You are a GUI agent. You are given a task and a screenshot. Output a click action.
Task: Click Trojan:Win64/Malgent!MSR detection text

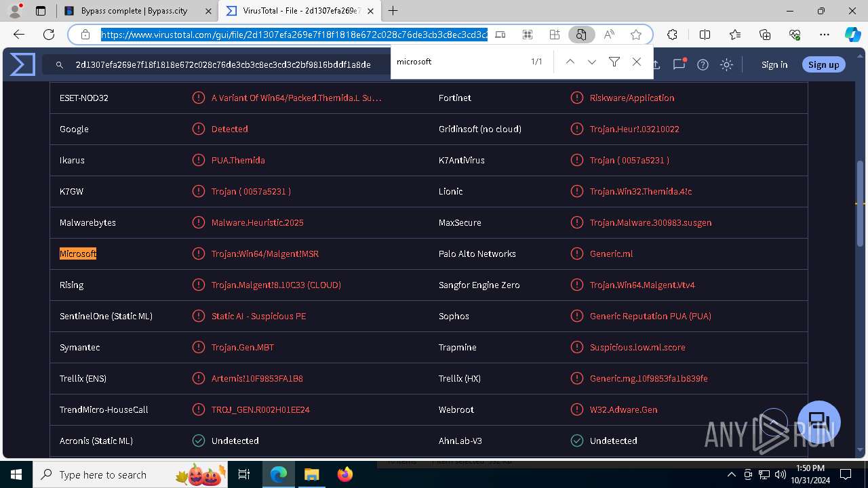(x=265, y=253)
